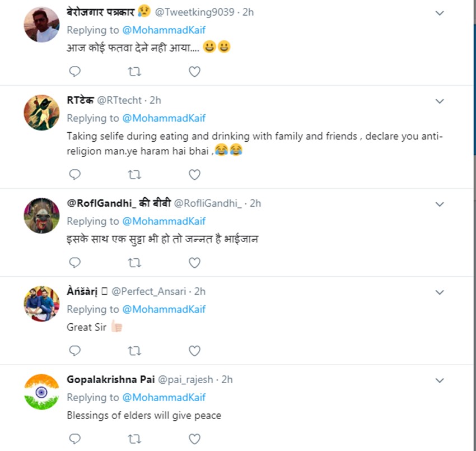Like the 'Blessings of elders' tweet
The height and width of the screenshot is (451, 476).
pyautogui.click(x=194, y=438)
